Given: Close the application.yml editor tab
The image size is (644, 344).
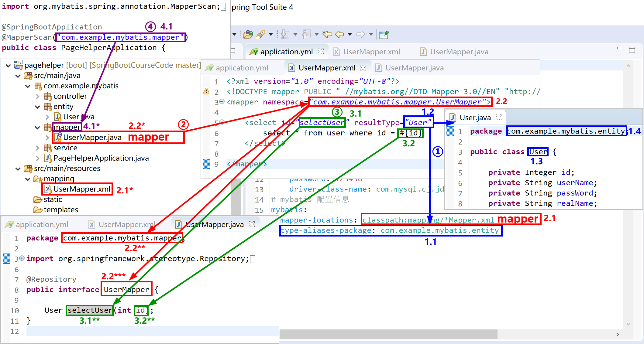Looking at the screenshot, I should click(321, 52).
